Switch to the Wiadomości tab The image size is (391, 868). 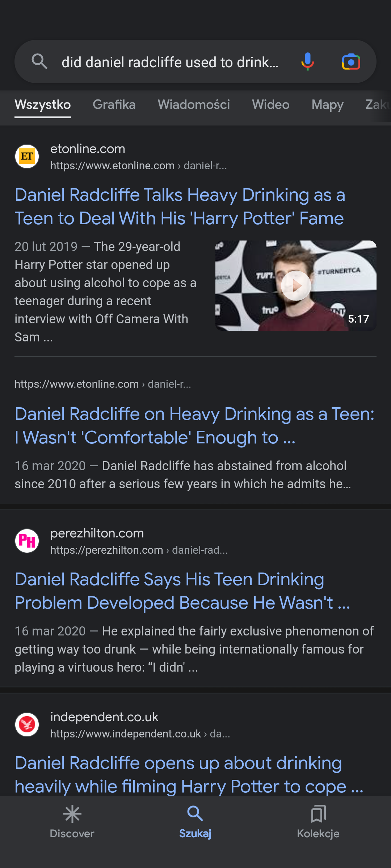[194, 105]
